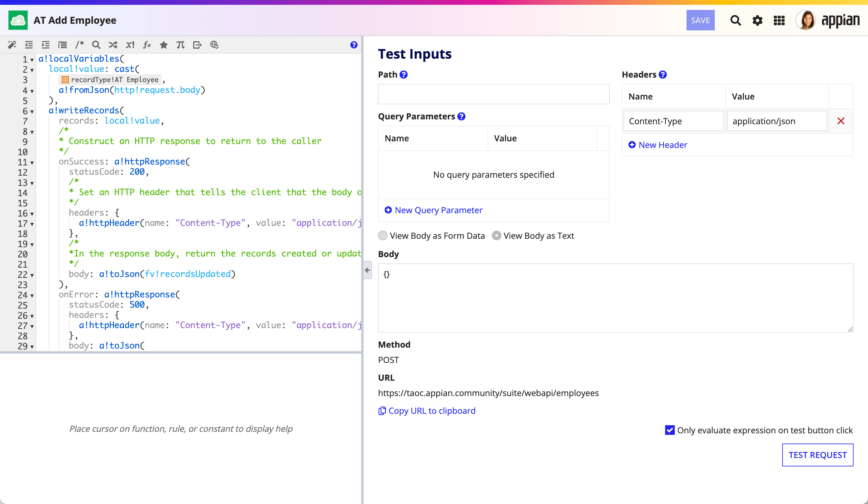This screenshot has height=504, width=868.
Task: Click the Appian logo in header
Action: click(840, 21)
